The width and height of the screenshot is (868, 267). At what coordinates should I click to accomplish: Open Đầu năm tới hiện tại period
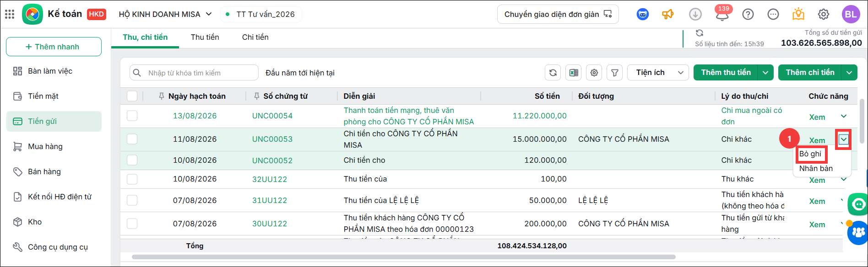click(300, 73)
